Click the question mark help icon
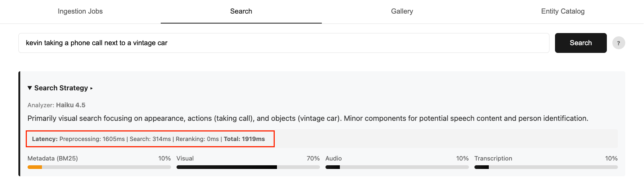Image resolution: width=644 pixels, height=184 pixels. (619, 43)
